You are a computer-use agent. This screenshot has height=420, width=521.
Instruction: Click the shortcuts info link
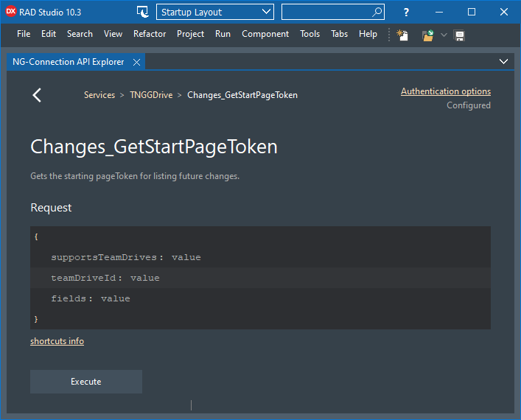pos(57,341)
